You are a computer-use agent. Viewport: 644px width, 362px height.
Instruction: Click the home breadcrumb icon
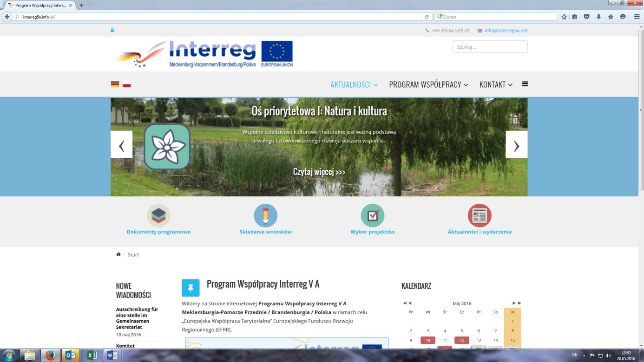point(118,254)
